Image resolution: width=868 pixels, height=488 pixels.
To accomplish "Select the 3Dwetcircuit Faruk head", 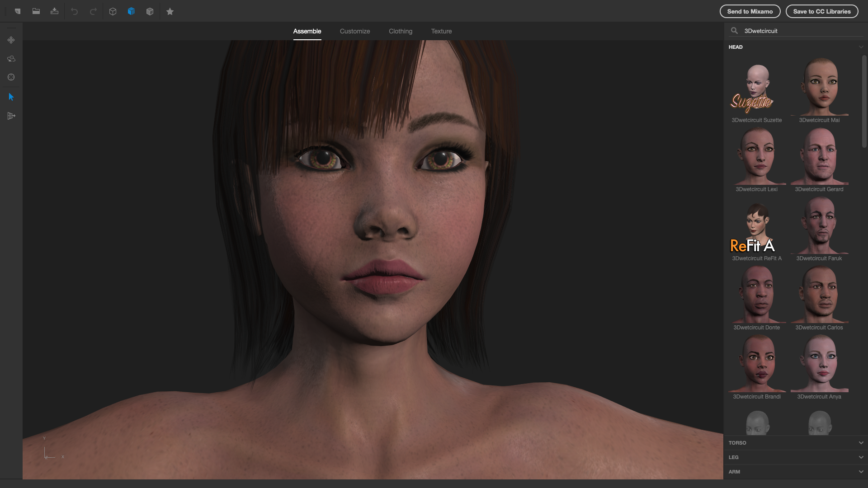I will 819,229.
